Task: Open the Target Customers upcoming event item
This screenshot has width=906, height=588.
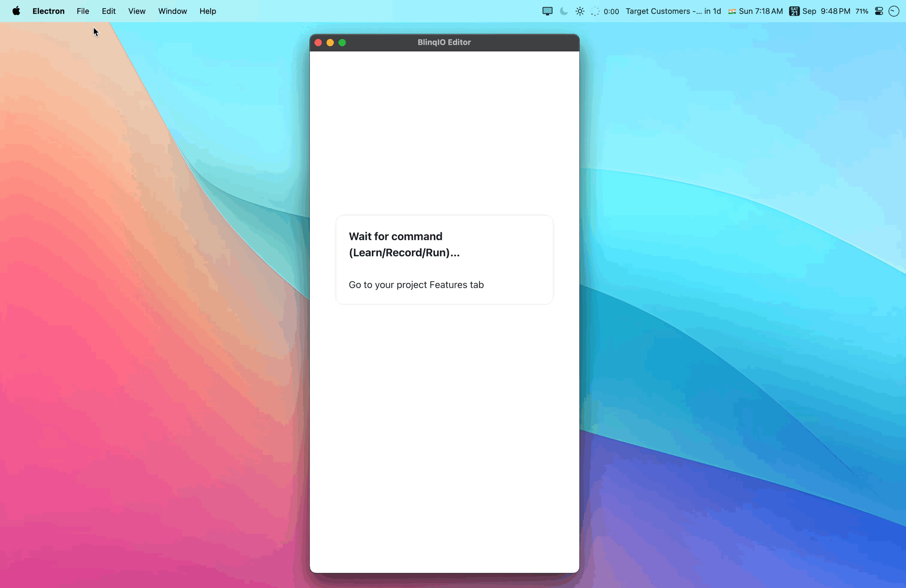Action: click(673, 11)
